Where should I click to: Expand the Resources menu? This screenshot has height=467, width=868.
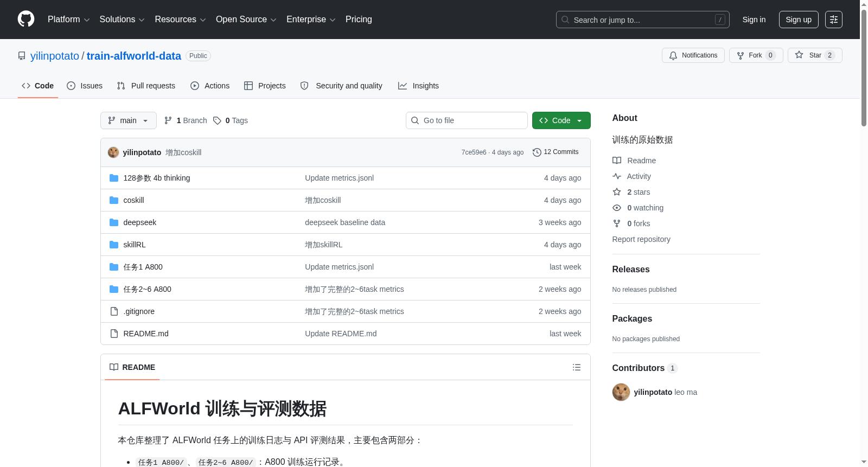[x=180, y=20]
